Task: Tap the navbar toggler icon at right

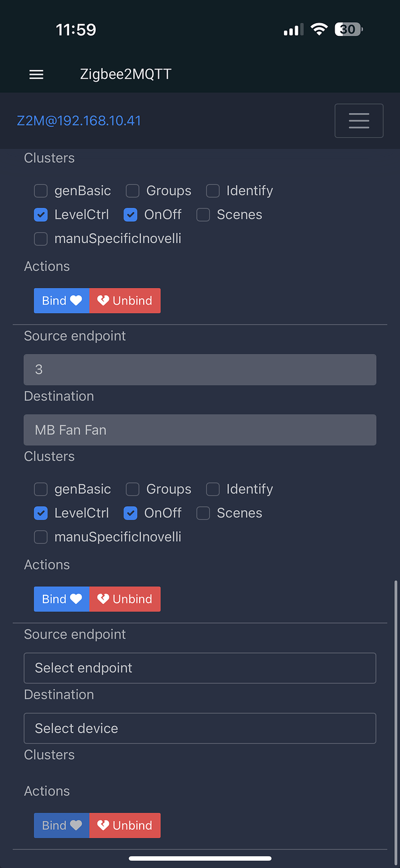Action: point(359,120)
